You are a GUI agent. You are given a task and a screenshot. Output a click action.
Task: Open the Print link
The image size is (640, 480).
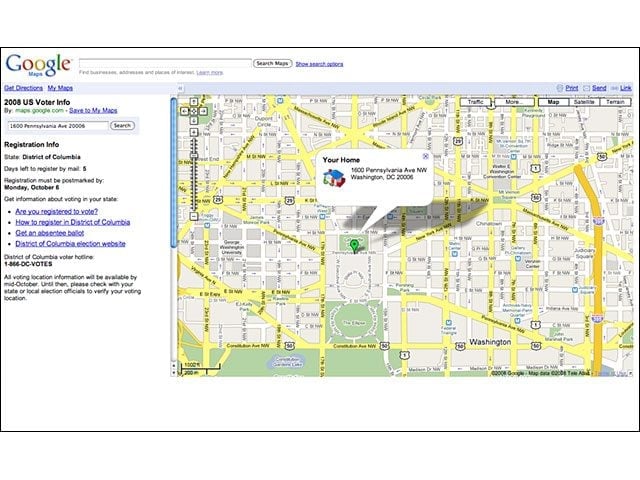click(x=571, y=88)
